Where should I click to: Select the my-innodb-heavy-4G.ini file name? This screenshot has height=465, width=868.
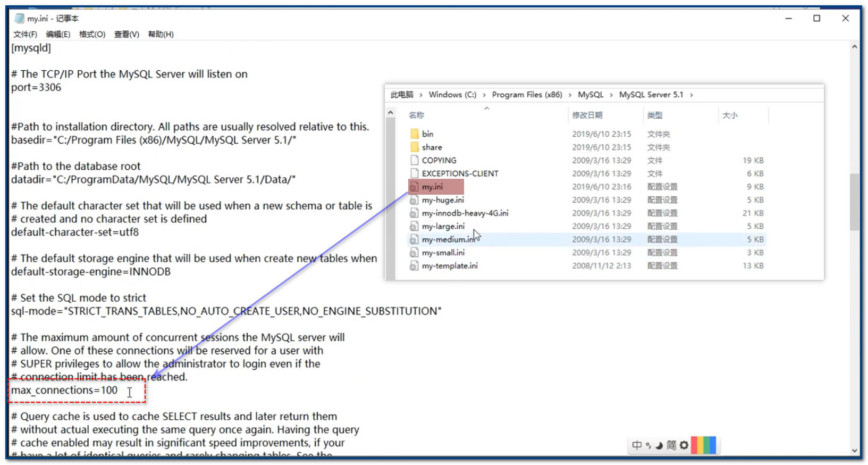[465, 213]
